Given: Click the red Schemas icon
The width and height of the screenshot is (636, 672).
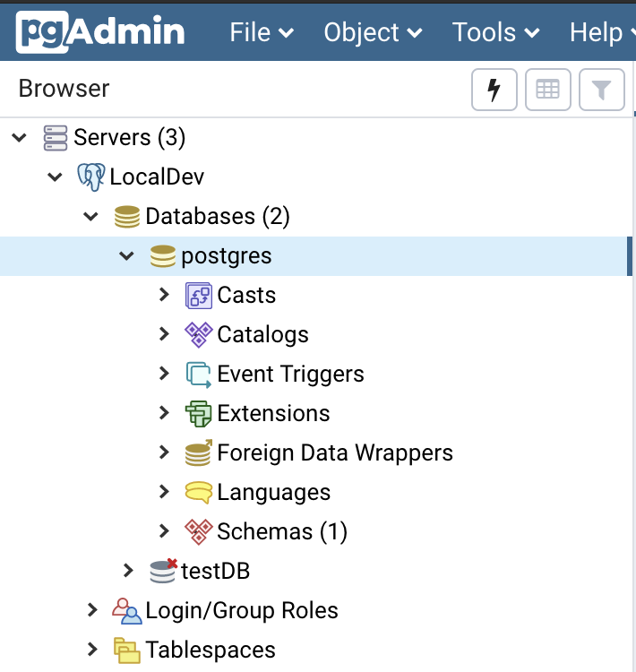Looking at the screenshot, I should click(199, 532).
